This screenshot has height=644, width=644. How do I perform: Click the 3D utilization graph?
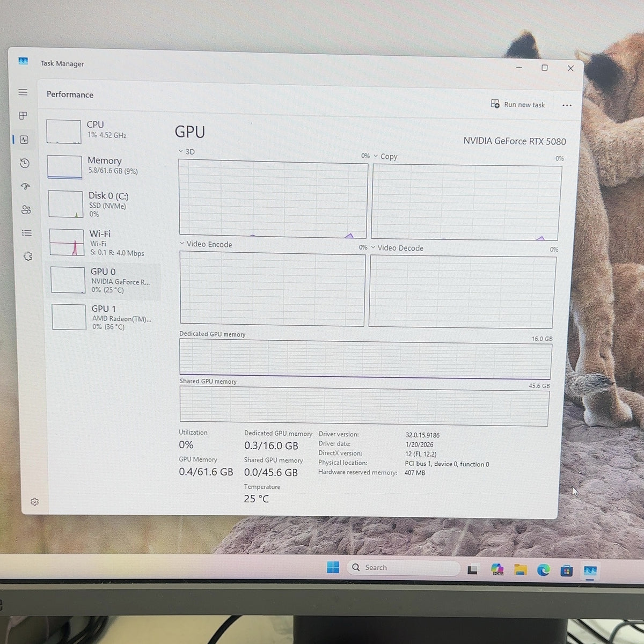pos(273,199)
